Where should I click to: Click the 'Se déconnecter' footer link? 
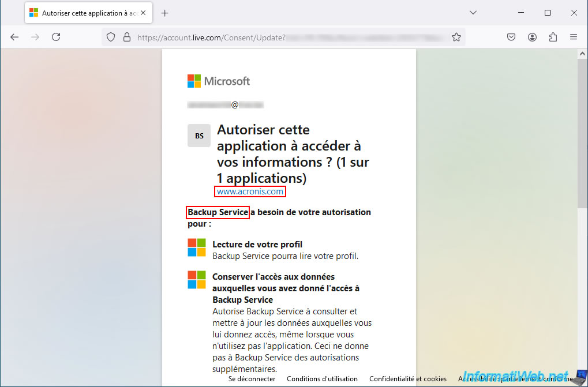click(252, 379)
